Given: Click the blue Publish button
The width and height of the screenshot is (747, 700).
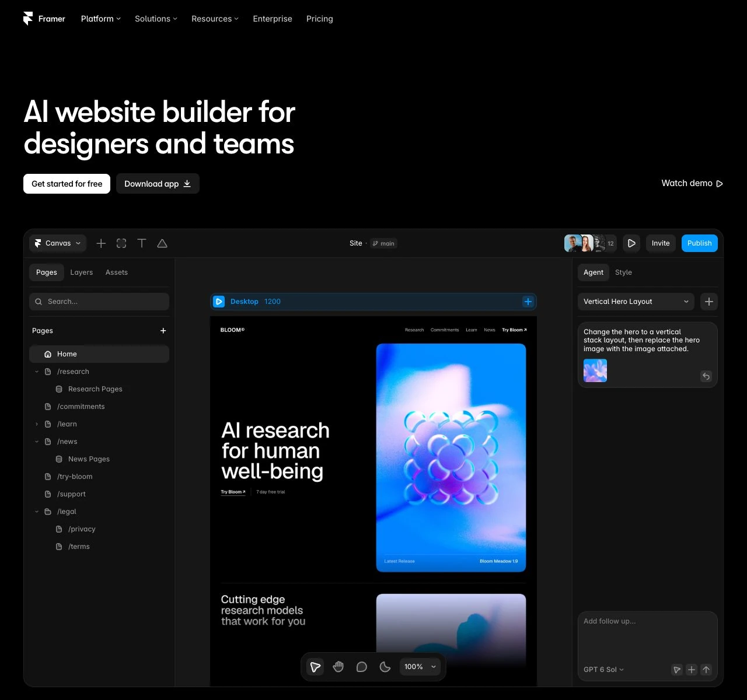Looking at the screenshot, I should [700, 243].
